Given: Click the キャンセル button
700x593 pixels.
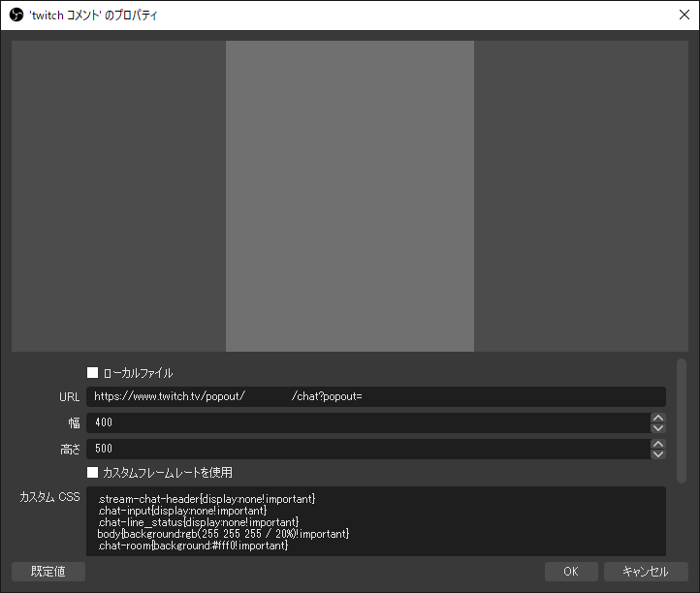Looking at the screenshot, I should click(x=646, y=572).
